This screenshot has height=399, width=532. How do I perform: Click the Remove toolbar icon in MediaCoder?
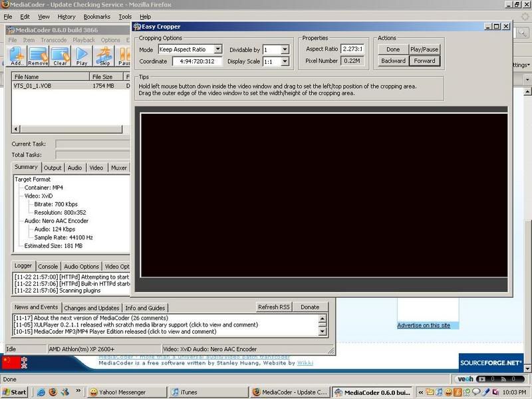pos(38,56)
